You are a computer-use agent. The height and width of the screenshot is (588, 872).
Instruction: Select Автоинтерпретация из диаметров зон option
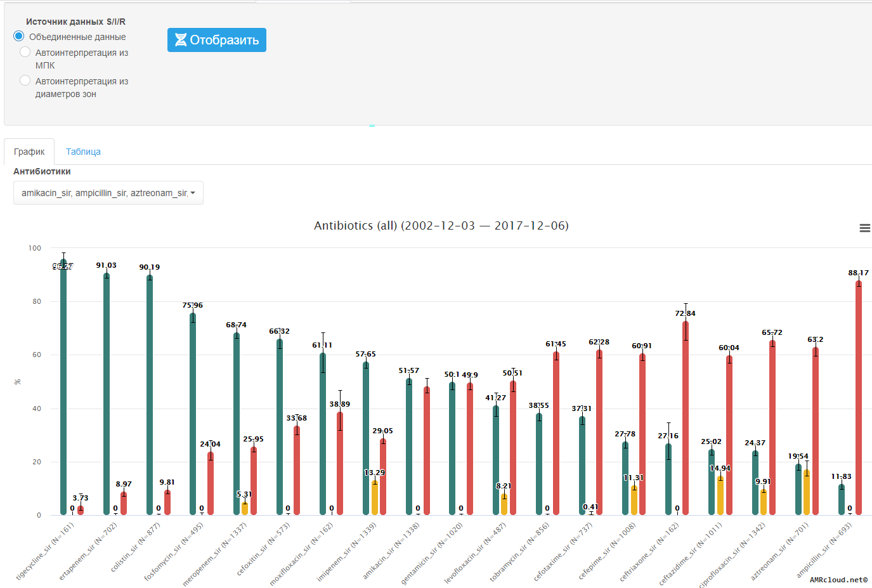click(x=25, y=81)
